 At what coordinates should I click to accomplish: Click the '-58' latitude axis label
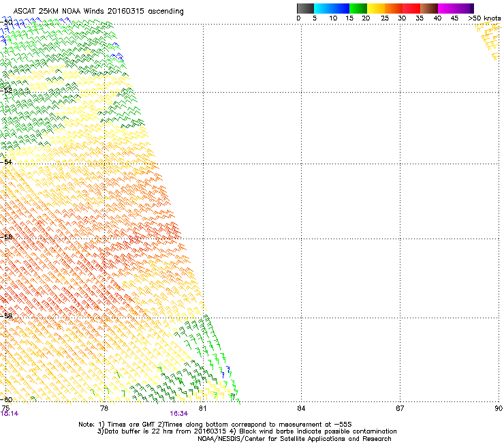point(6,316)
